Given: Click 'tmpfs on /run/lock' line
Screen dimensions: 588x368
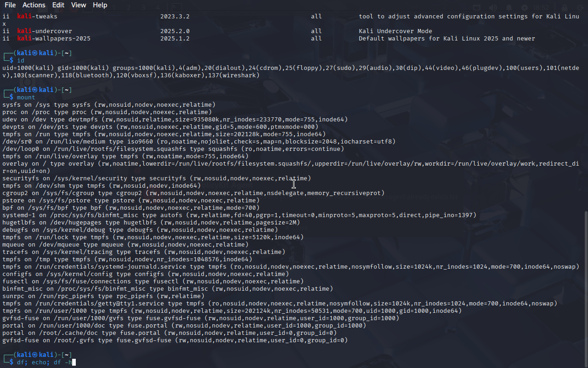Looking at the screenshot, I should tap(153, 237).
